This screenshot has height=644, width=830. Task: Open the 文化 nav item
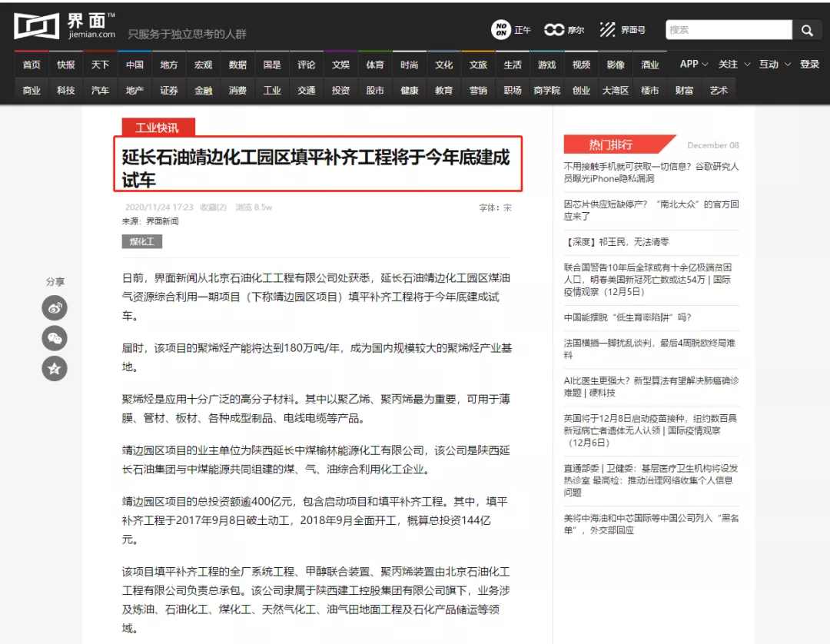coord(443,65)
